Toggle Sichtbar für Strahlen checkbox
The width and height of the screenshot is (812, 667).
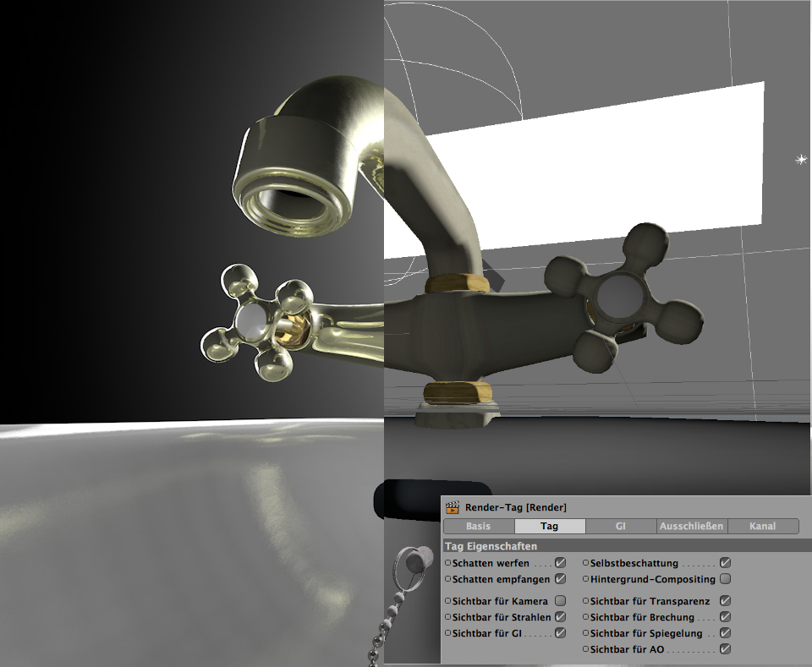tap(560, 617)
